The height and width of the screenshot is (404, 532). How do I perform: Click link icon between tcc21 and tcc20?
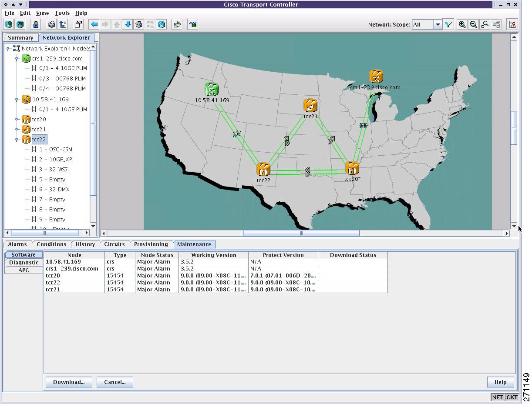tap(331, 140)
